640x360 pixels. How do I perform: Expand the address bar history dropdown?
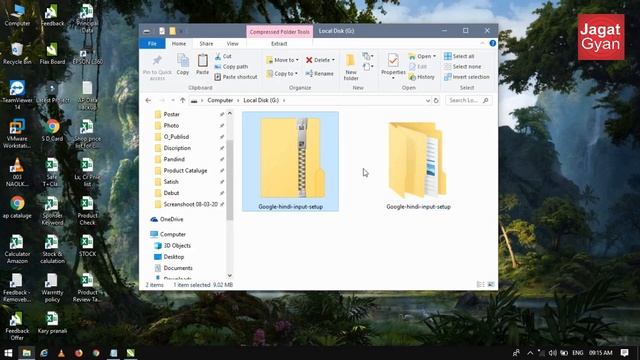(x=427, y=100)
